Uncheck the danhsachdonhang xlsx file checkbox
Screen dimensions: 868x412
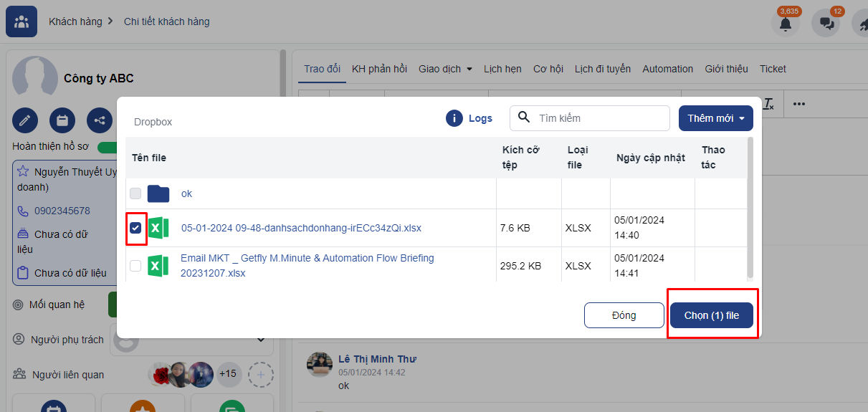[x=135, y=228]
